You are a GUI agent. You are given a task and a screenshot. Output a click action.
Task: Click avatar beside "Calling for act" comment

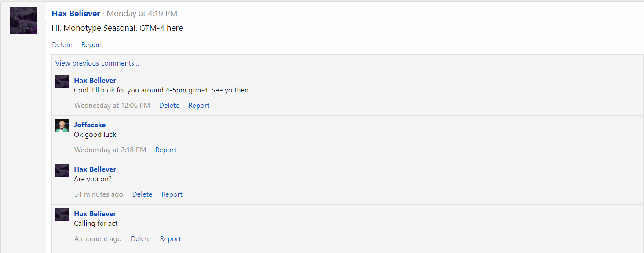(x=62, y=215)
